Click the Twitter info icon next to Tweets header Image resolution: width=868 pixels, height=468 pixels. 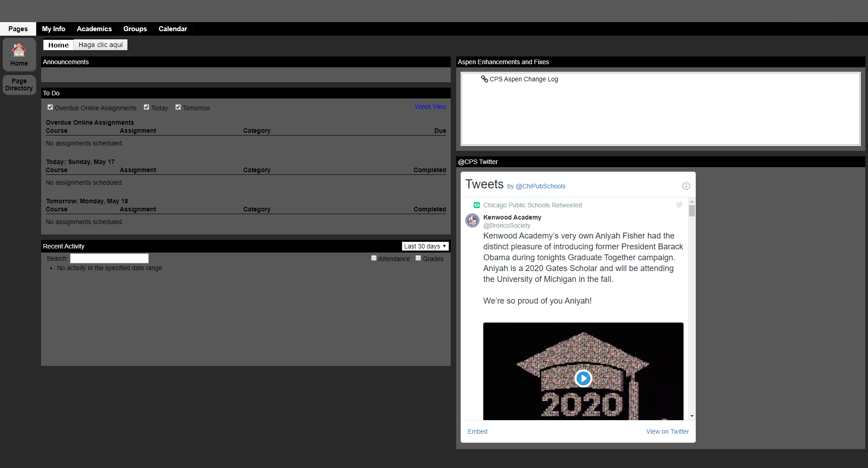(686, 186)
